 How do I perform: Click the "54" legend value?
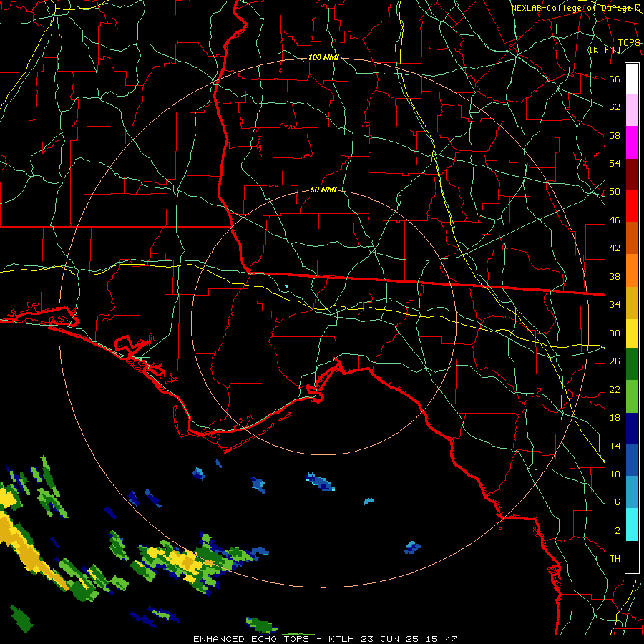click(615, 163)
